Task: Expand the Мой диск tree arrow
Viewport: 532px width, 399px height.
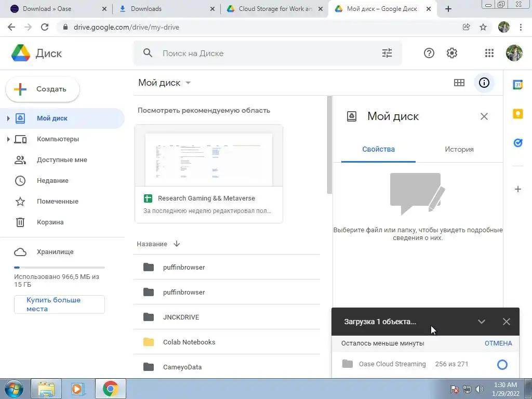Action: click(8, 118)
